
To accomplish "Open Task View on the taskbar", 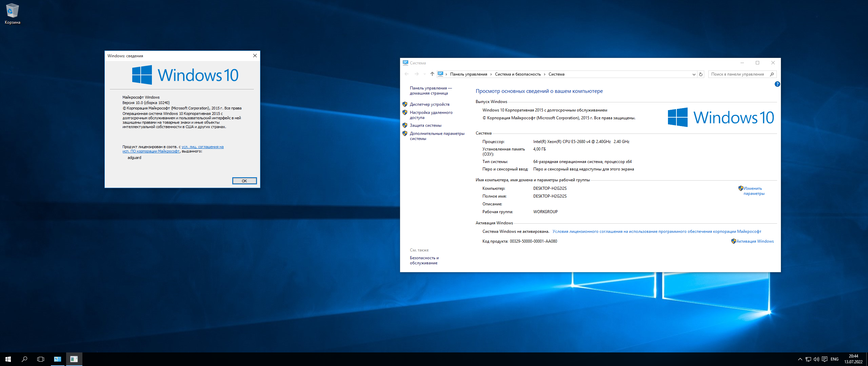I will (x=41, y=359).
